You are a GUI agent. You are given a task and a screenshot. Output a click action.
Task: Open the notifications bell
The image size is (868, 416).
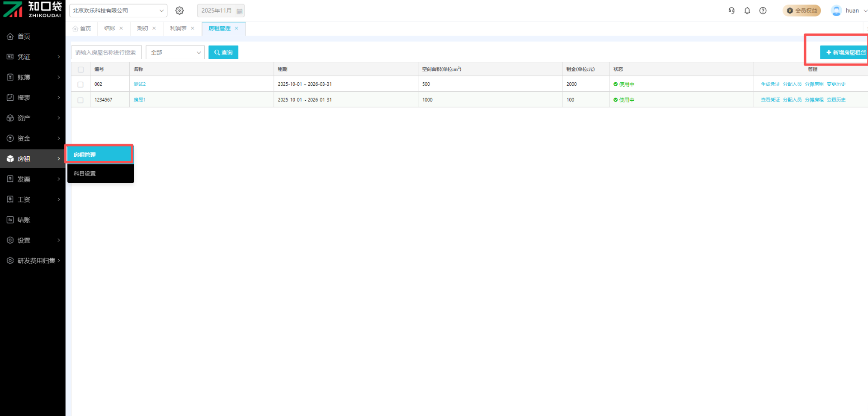tap(747, 10)
